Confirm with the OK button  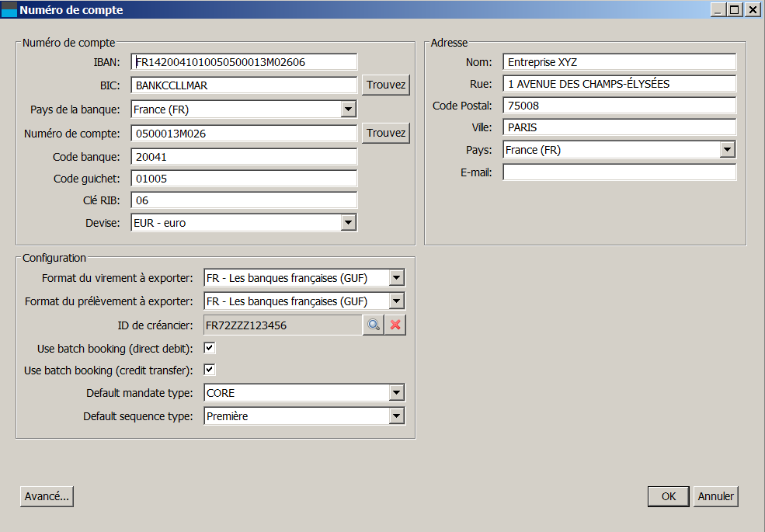point(669,496)
